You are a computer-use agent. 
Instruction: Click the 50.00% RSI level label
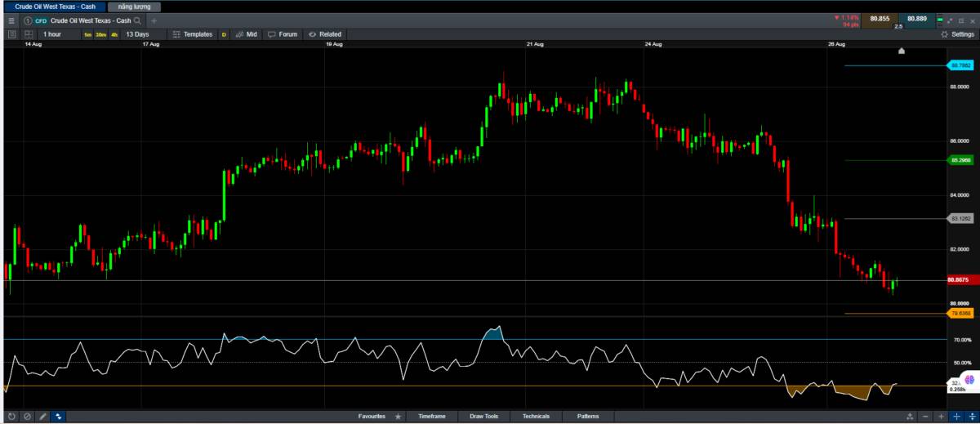(x=963, y=363)
